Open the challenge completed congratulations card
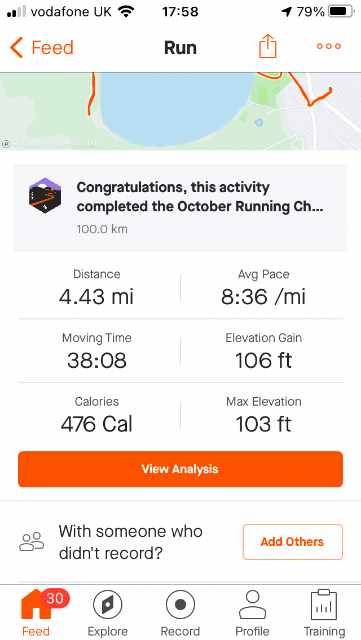This screenshot has width=361, height=640. [180, 208]
